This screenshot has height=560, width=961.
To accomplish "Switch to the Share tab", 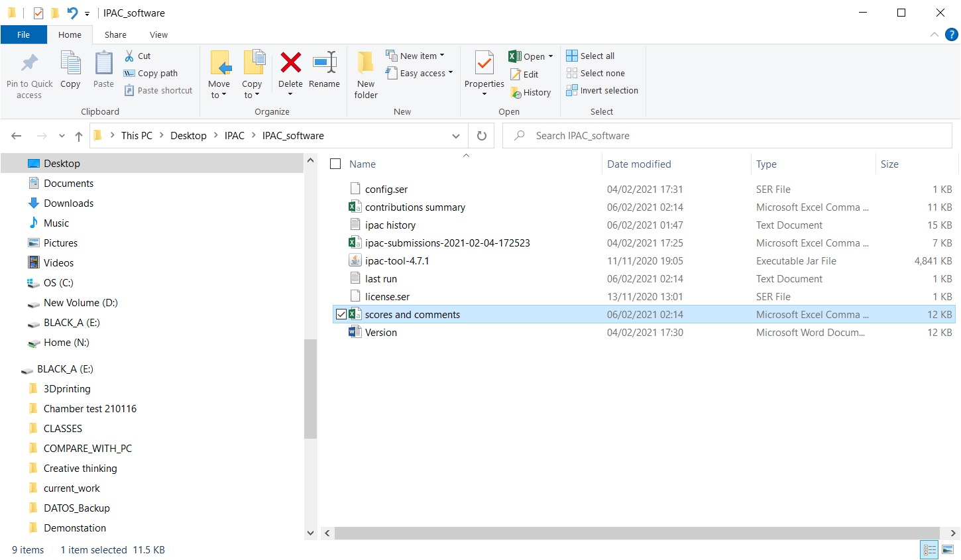I will pyautogui.click(x=115, y=34).
